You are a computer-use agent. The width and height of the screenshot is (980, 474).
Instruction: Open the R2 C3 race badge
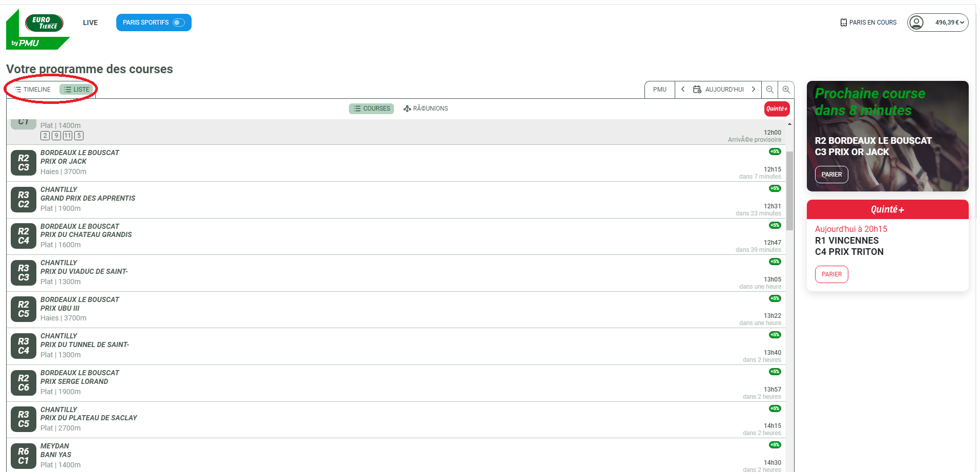point(24,163)
